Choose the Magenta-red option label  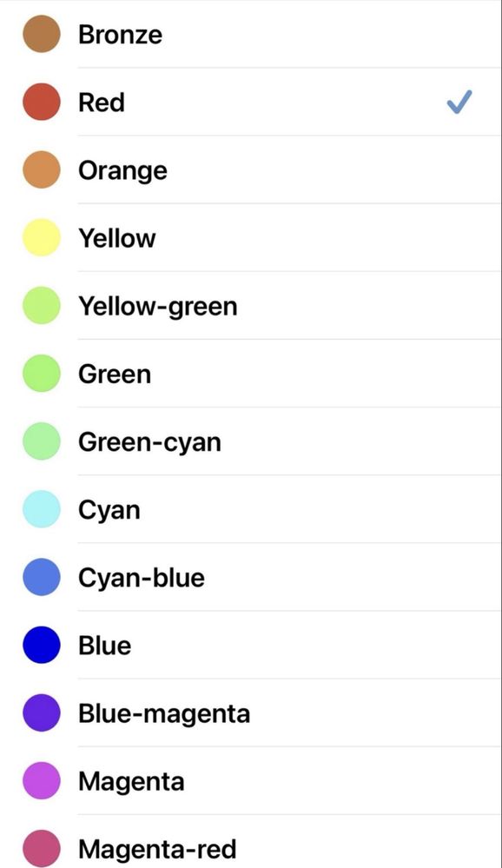157,849
